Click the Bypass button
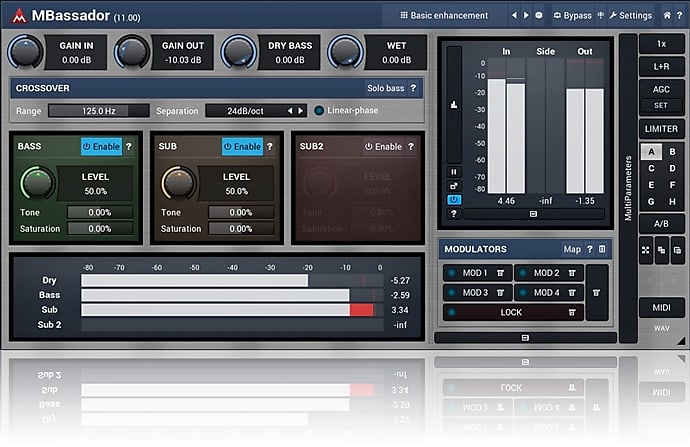 pyautogui.click(x=572, y=16)
